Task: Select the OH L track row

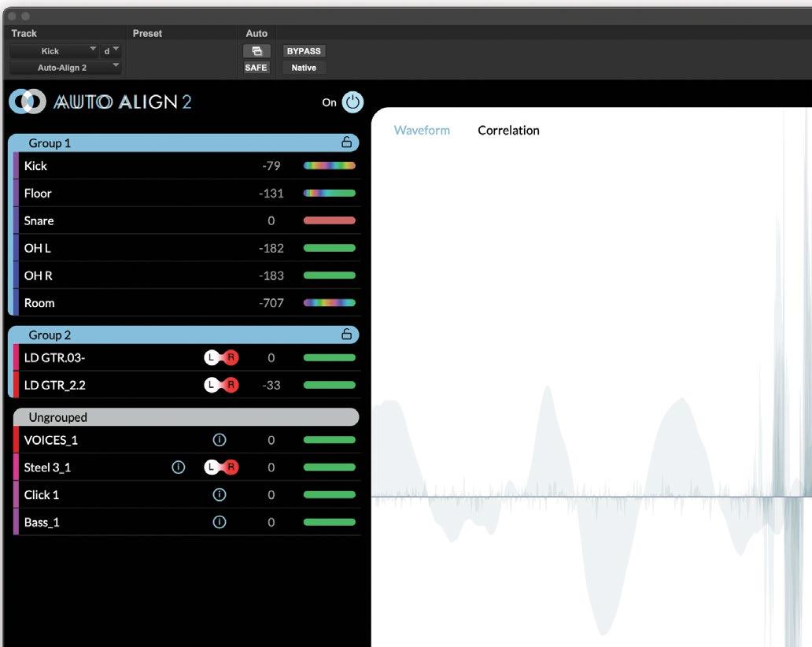Action: (x=186, y=248)
